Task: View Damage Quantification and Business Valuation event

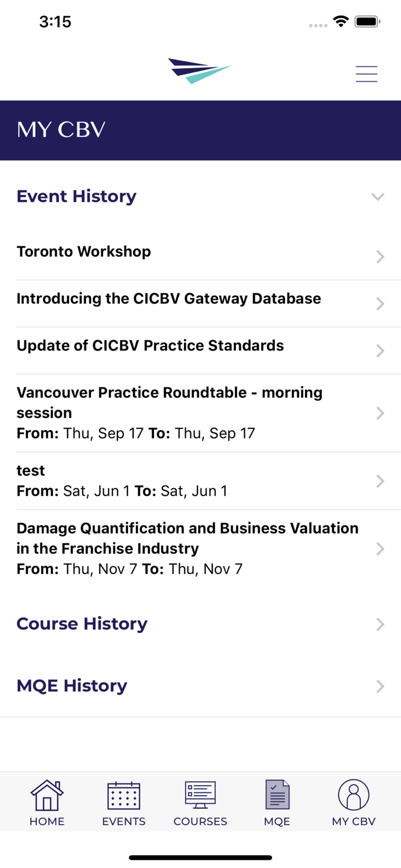Action: coord(200,548)
